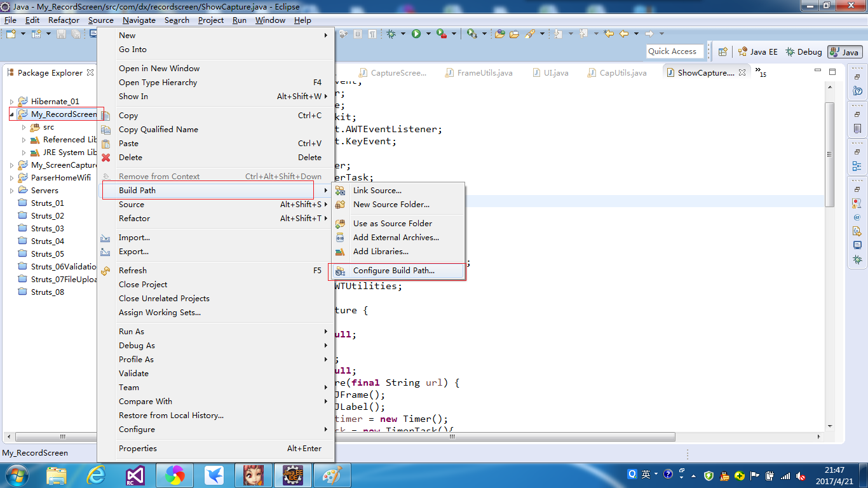Select the My_RecordScreen project in tree
Viewport: 868px width, 488px height.
(x=57, y=114)
